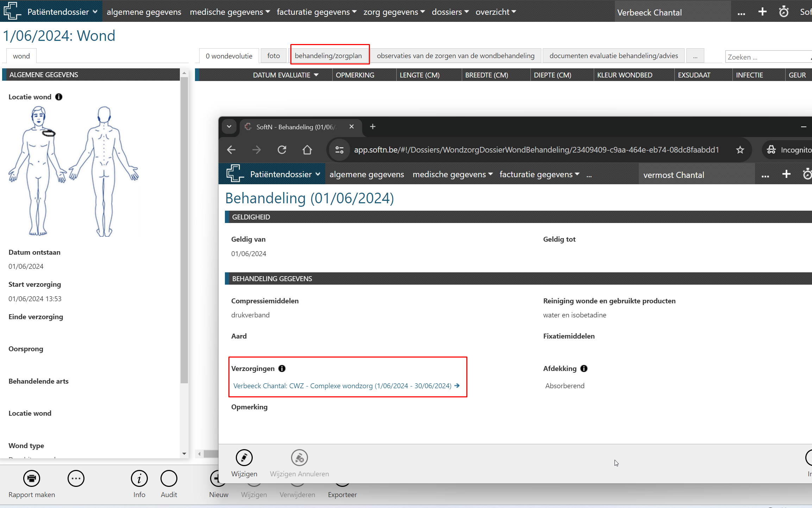This screenshot has width=812, height=508.
Task: Bookmark page with the star icon
Action: [740, 150]
